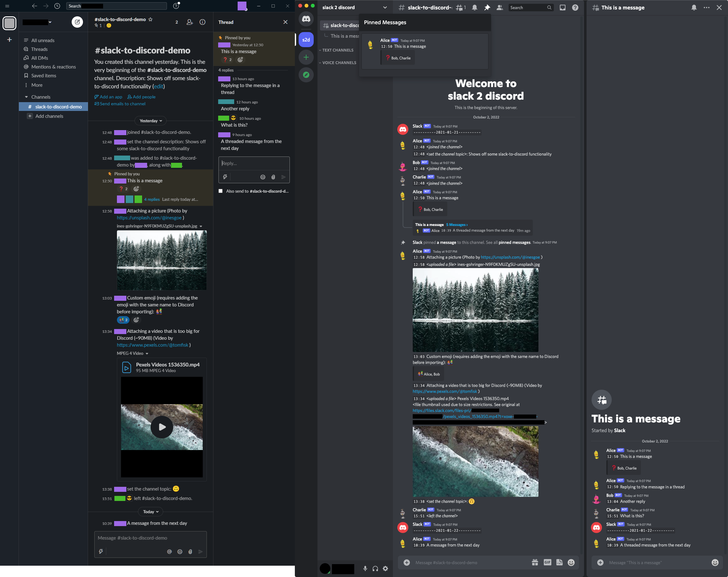Select 'Threads' in Slack sidebar
The height and width of the screenshot is (577, 728).
coord(39,49)
